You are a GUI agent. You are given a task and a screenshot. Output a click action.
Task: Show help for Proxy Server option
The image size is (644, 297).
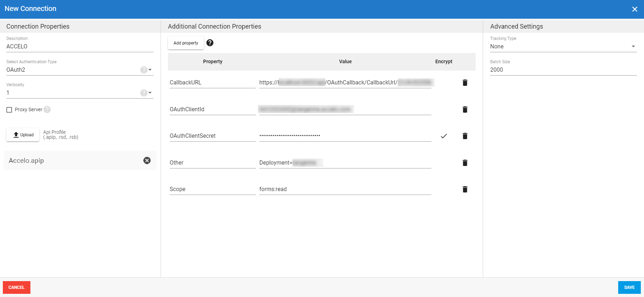tap(47, 109)
